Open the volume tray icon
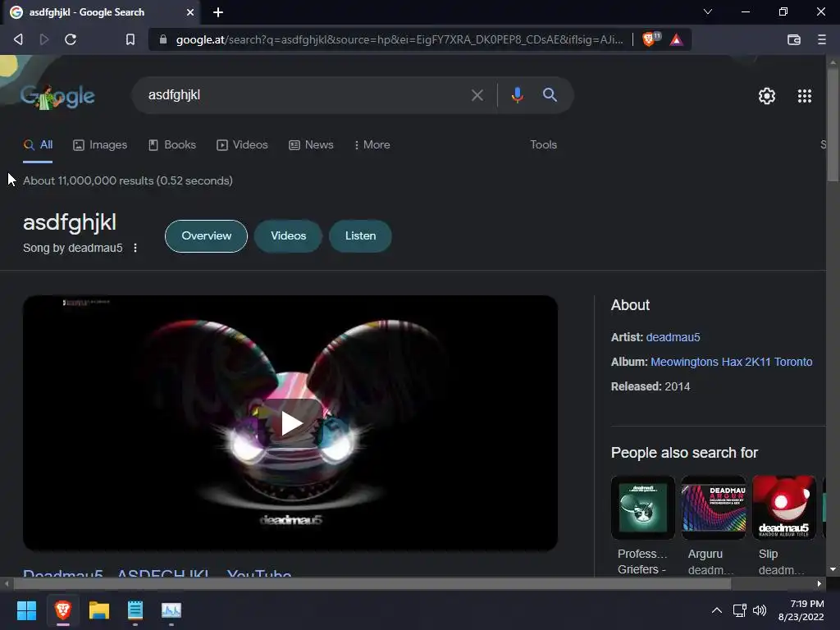Image resolution: width=840 pixels, height=630 pixels. coord(759,610)
